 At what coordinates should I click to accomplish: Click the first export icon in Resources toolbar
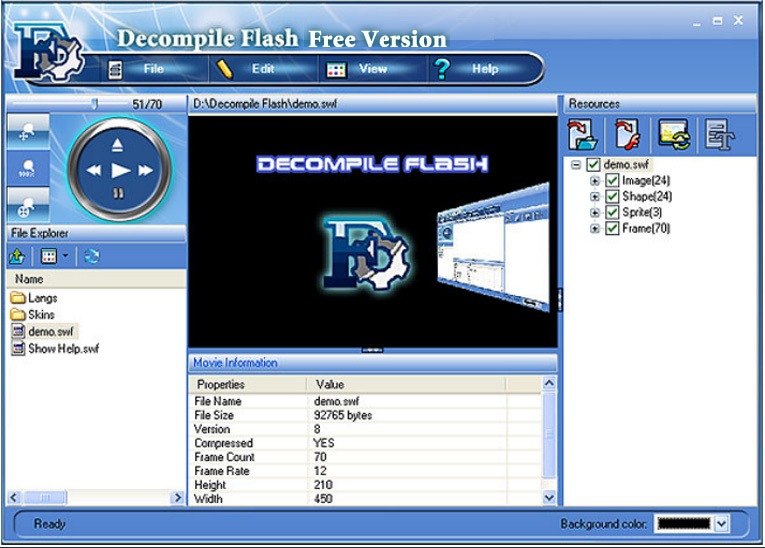tap(583, 135)
